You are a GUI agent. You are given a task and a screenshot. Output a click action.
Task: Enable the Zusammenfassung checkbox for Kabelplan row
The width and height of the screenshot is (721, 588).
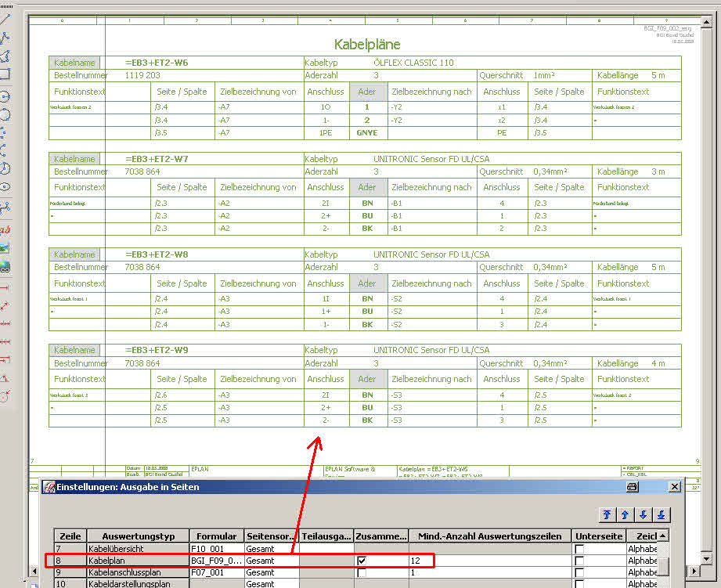(362, 561)
